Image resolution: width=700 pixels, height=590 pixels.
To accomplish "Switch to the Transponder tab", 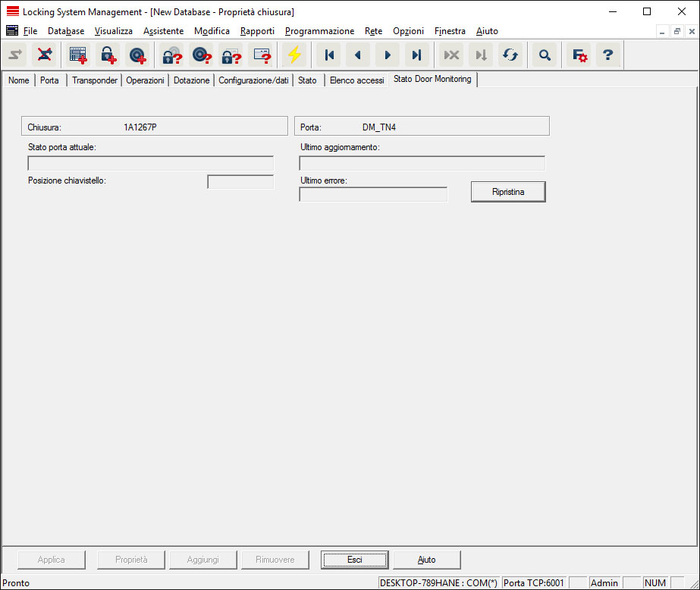I will click(95, 80).
